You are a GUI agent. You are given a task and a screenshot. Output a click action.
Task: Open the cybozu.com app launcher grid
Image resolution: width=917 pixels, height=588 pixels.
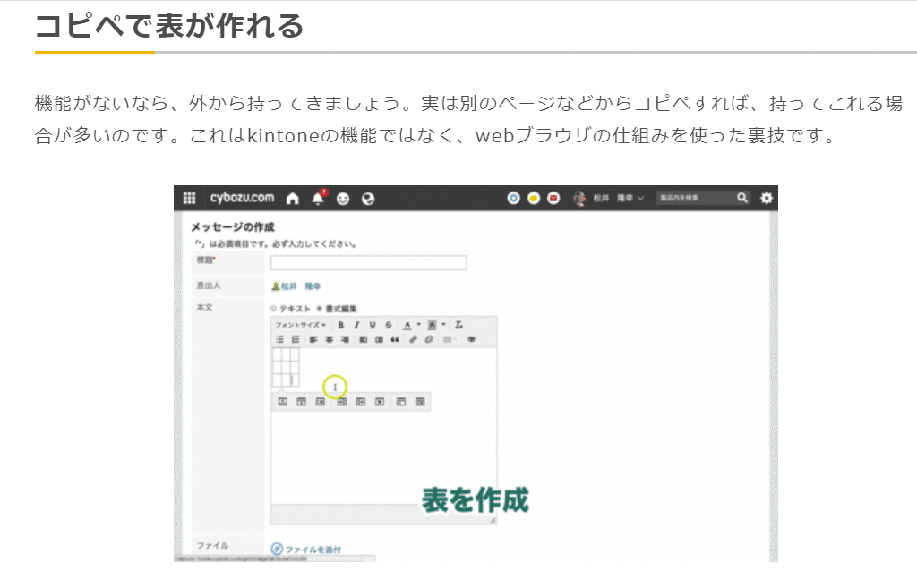(x=191, y=197)
